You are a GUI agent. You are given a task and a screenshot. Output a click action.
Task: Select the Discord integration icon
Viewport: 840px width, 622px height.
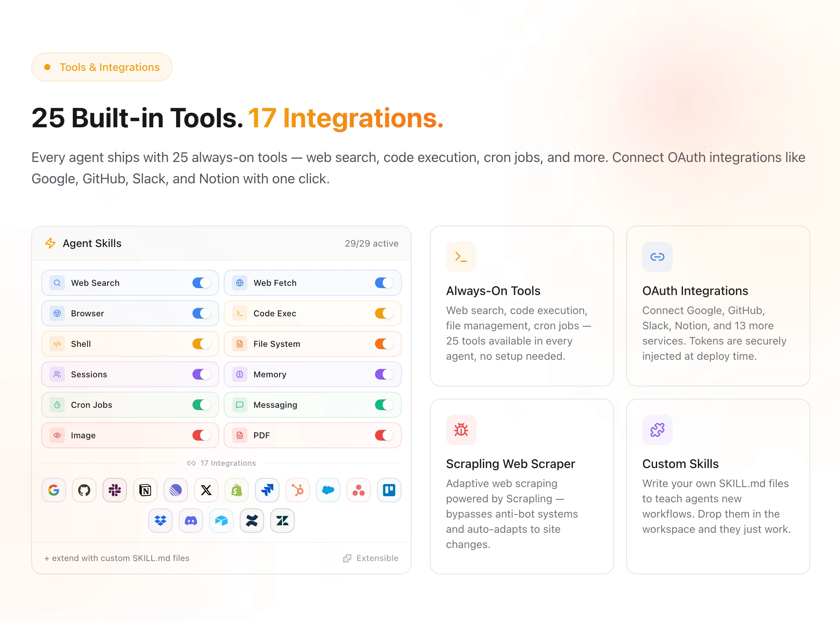tap(191, 521)
